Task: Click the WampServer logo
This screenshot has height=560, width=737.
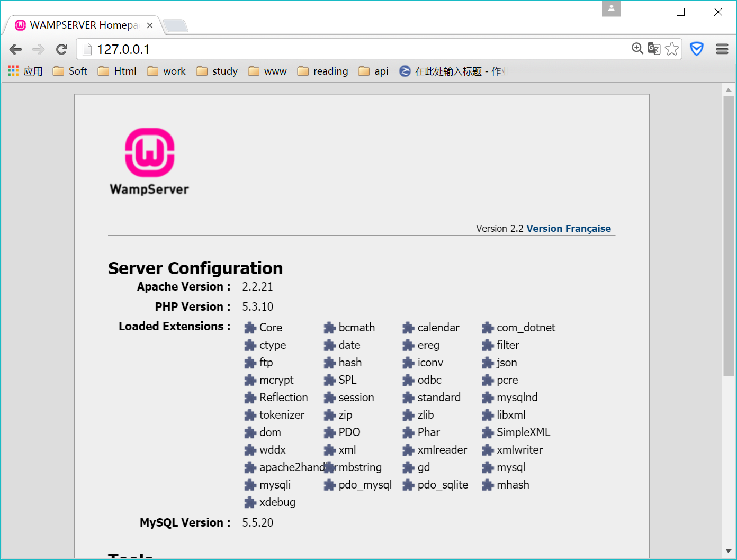Action: click(x=149, y=152)
